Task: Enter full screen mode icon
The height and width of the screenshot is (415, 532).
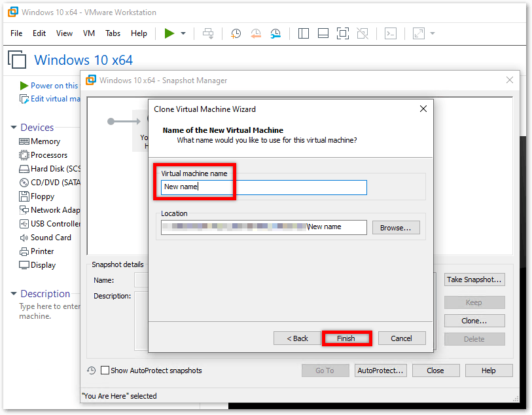Action: 343,33
